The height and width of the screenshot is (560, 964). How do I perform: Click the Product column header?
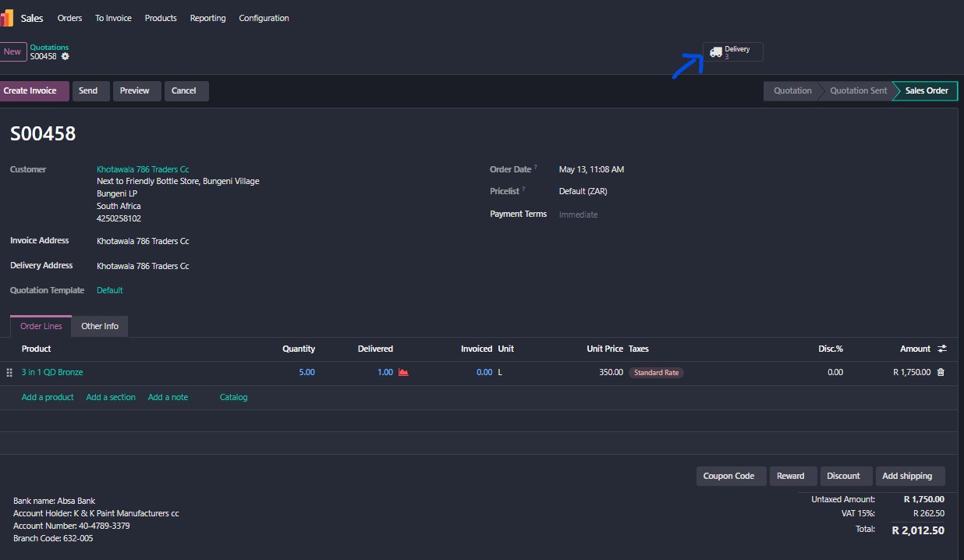tap(37, 349)
